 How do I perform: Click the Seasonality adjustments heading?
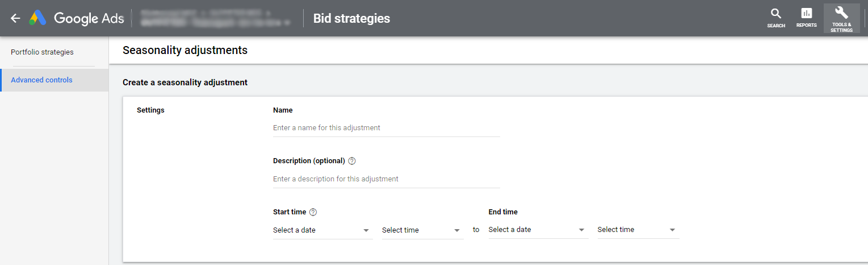tap(185, 50)
